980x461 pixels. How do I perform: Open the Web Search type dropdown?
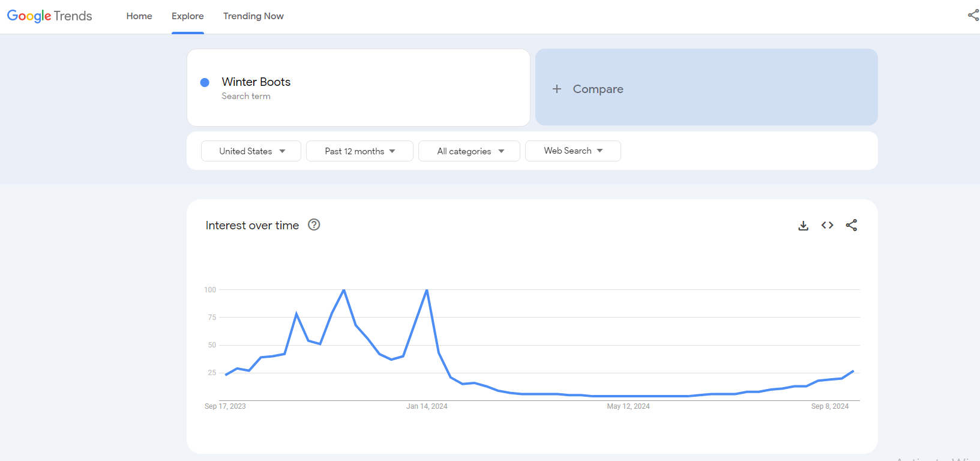tap(573, 151)
